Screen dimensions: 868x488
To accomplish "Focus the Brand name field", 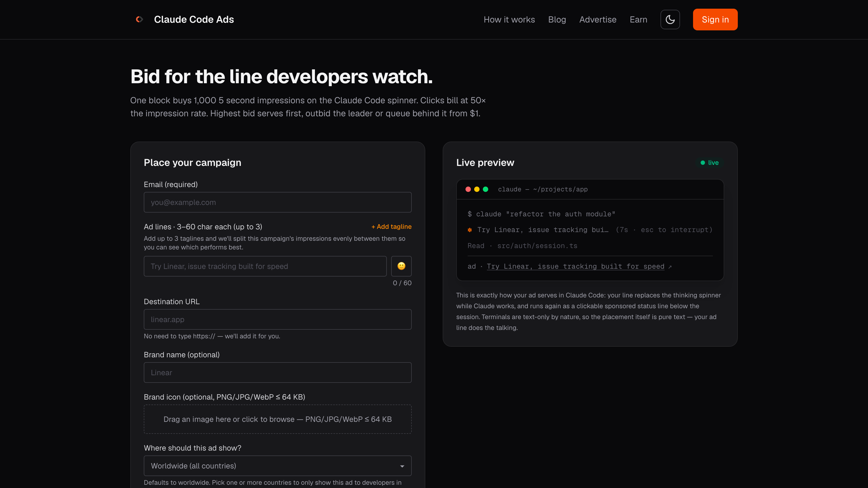I will pyautogui.click(x=278, y=373).
